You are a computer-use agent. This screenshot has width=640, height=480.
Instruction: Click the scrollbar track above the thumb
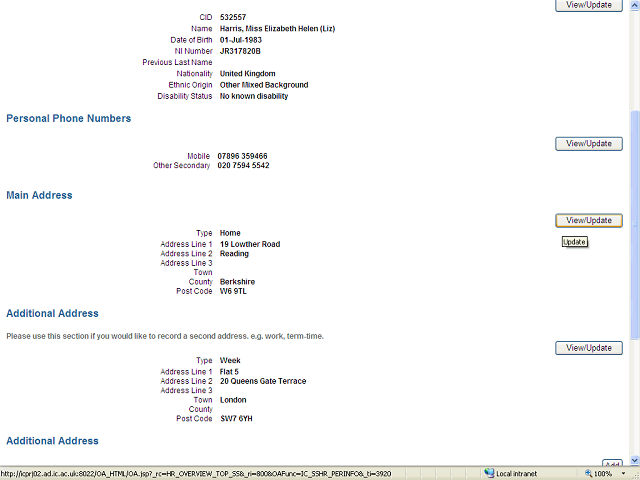(634, 60)
